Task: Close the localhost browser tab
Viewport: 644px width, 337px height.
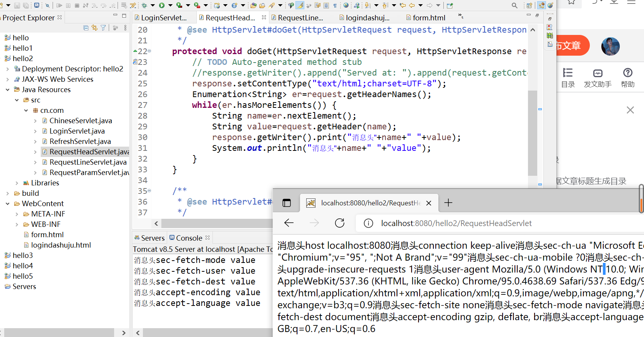Action: 429,203
